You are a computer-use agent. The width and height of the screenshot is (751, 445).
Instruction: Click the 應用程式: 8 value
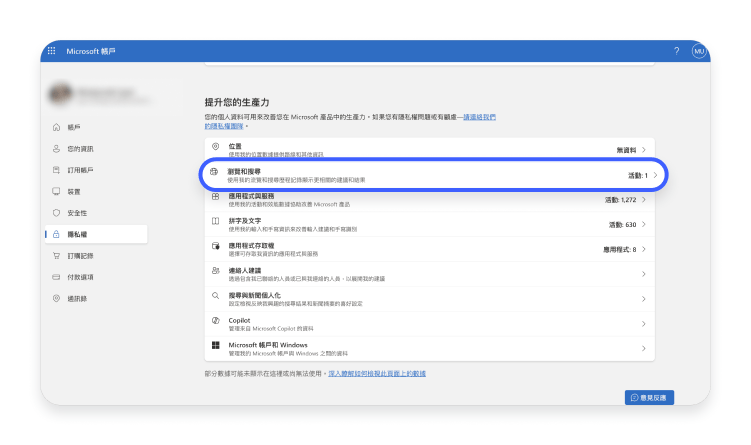click(x=620, y=249)
